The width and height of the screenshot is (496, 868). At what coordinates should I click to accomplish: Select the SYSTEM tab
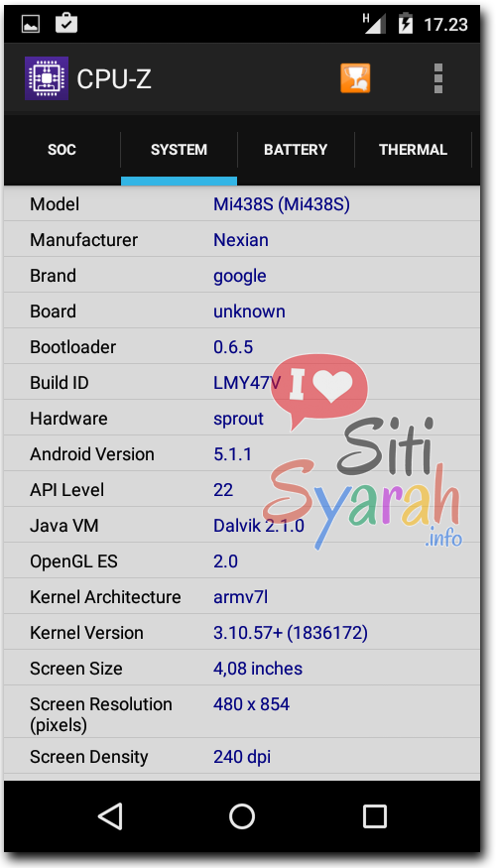tap(179, 150)
